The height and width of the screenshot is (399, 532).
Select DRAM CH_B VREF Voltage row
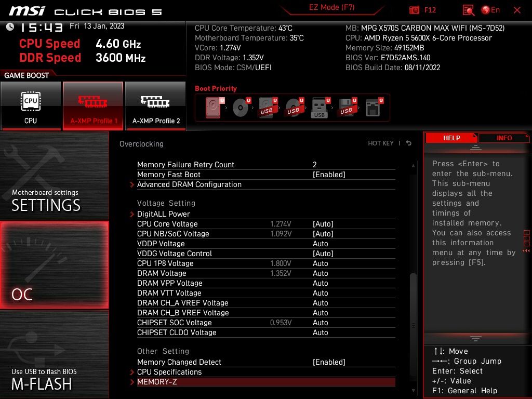coord(266,312)
